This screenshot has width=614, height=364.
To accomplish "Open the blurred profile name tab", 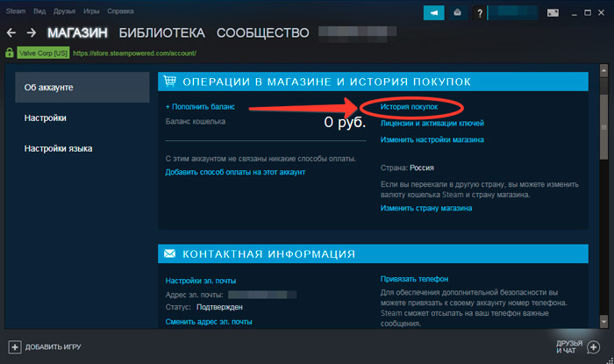I will (x=358, y=32).
